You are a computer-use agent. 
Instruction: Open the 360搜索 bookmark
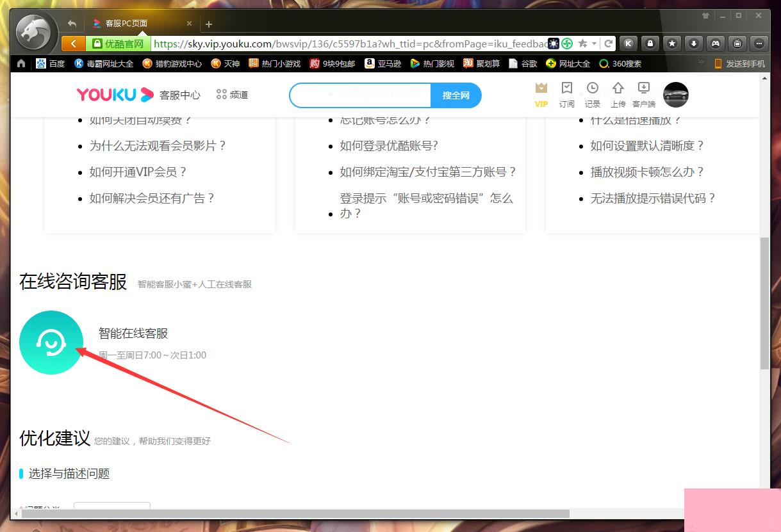click(620, 63)
